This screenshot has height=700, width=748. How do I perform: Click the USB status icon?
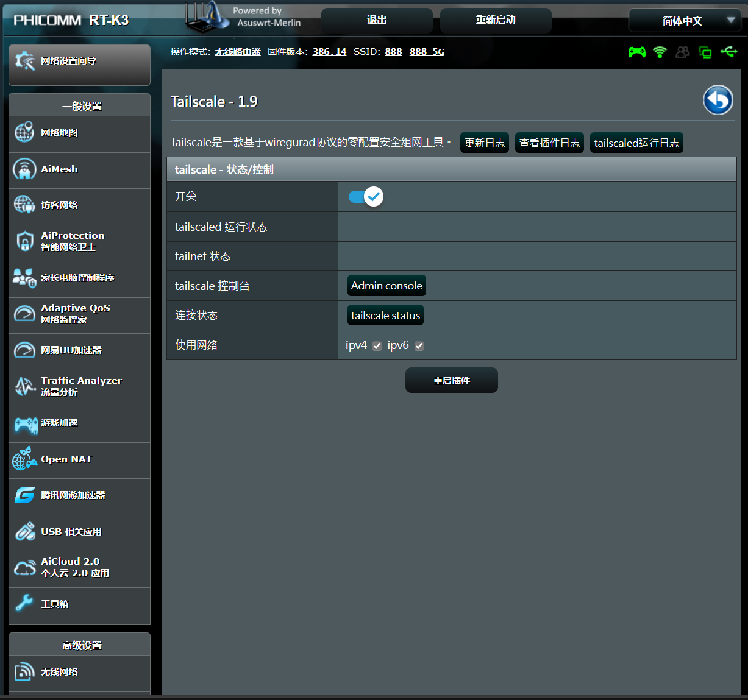(729, 51)
